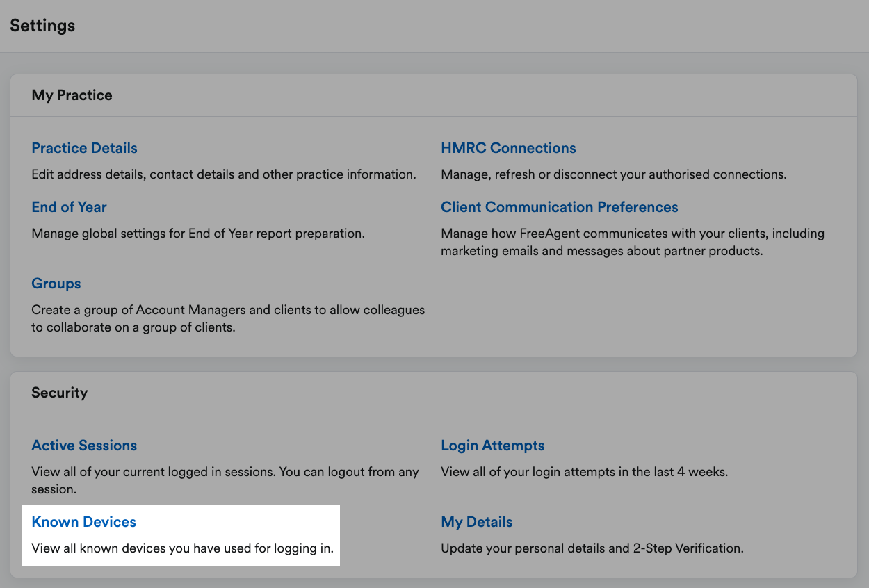Click the Security section header

60,393
